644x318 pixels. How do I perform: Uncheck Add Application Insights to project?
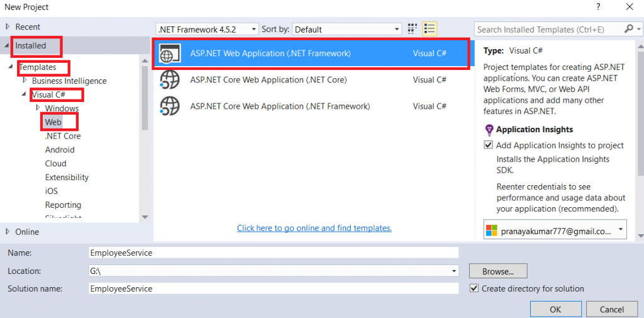[489, 145]
